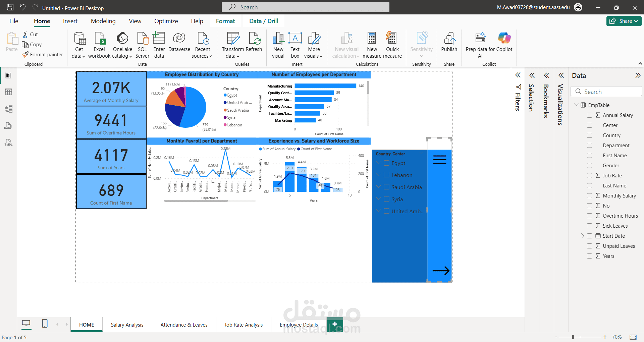Open the DAX query view icon
Viewport: 644px width, 342px height.
(8, 126)
